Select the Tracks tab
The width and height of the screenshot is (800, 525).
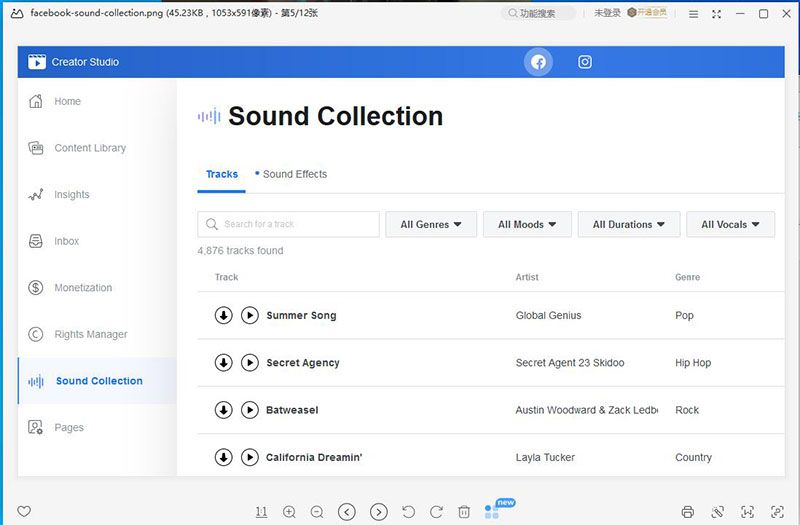(221, 174)
